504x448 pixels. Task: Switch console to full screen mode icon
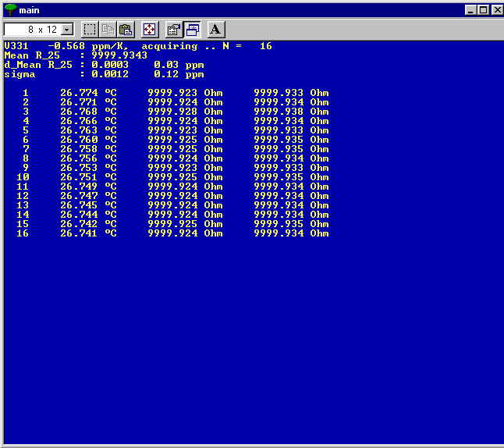click(150, 30)
